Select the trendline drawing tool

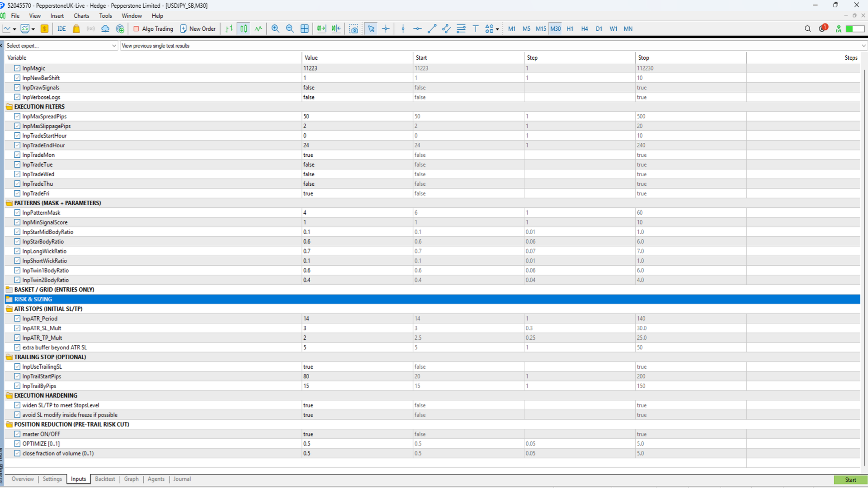click(x=432, y=28)
